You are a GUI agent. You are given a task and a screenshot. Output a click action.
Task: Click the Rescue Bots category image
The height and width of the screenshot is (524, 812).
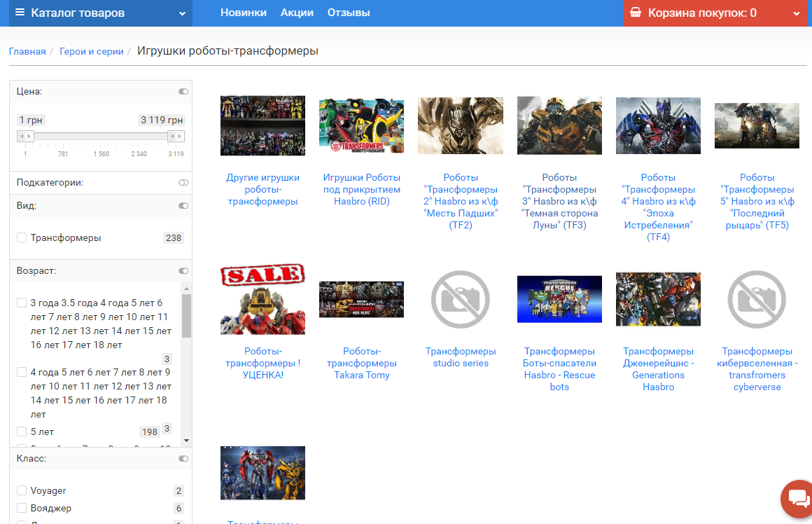559,299
